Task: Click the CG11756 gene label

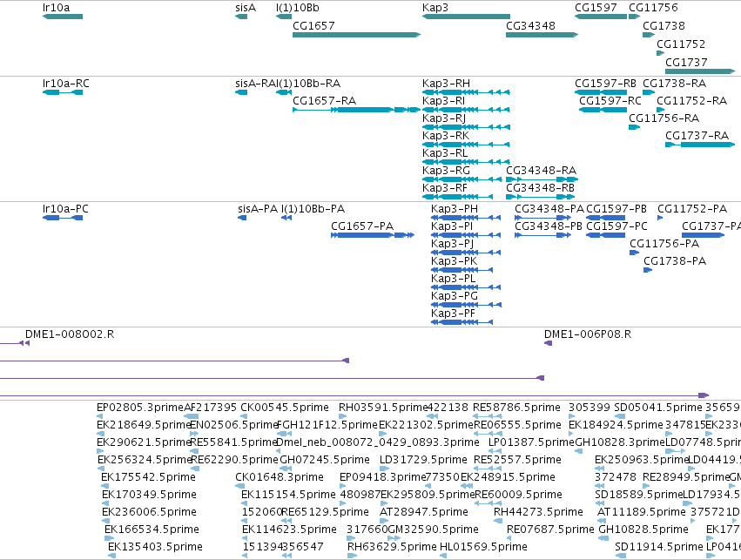Action: click(x=653, y=8)
